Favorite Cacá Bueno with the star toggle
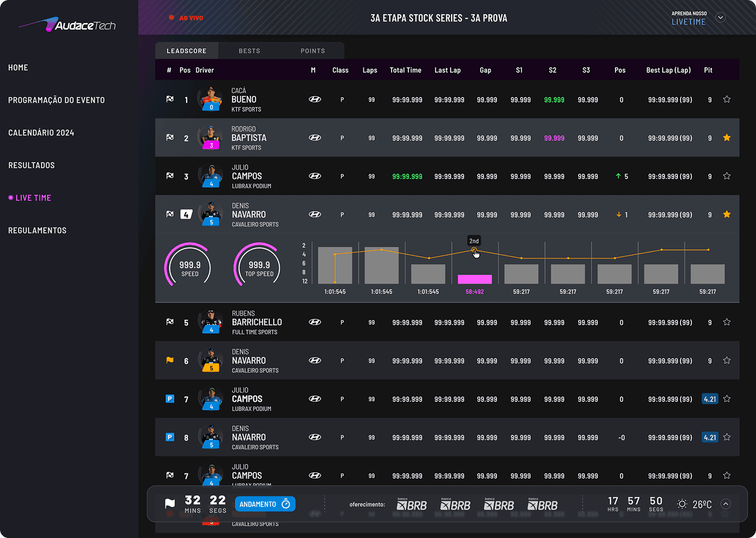Image resolution: width=756 pixels, height=538 pixels. (x=727, y=99)
